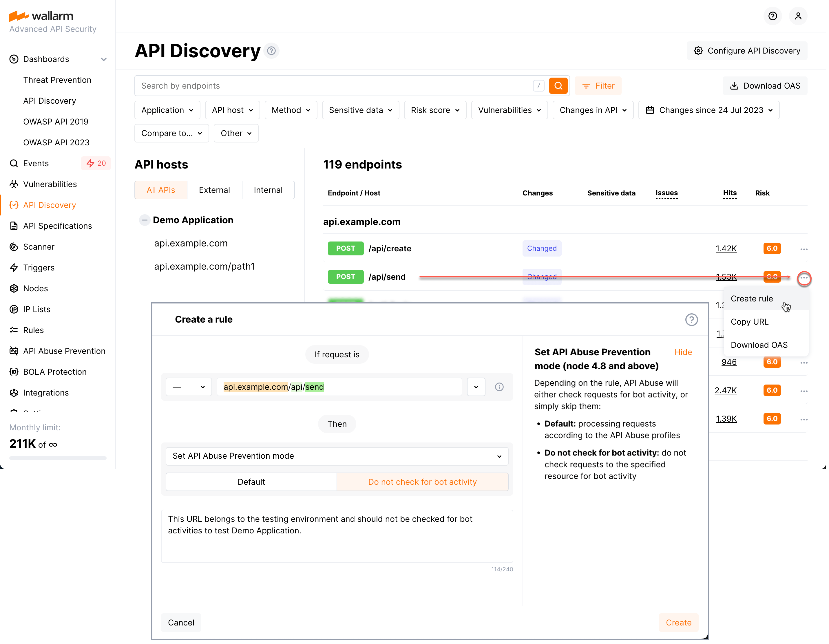Switch rule mode back to Default
829x644 pixels.
[251, 482]
